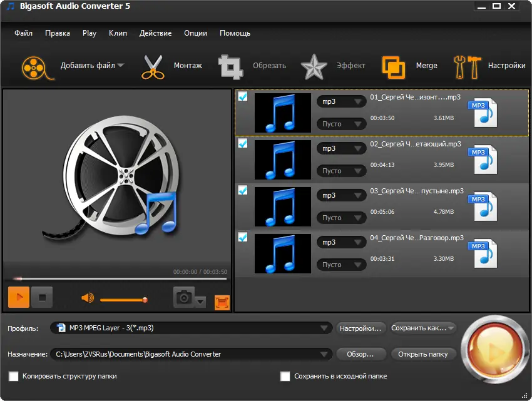Open the Помощь menu
This screenshot has width=532, height=401.
coord(235,33)
